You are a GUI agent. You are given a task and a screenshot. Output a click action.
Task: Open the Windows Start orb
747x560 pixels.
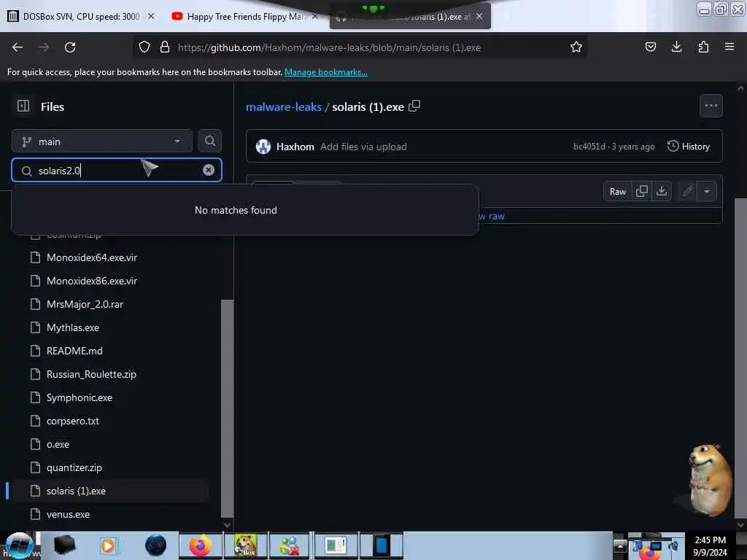(18, 545)
